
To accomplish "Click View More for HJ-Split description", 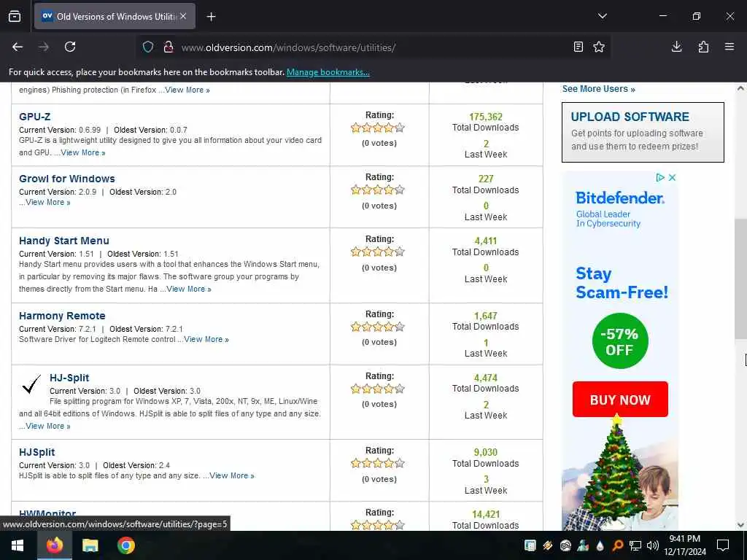I will (x=47, y=426).
